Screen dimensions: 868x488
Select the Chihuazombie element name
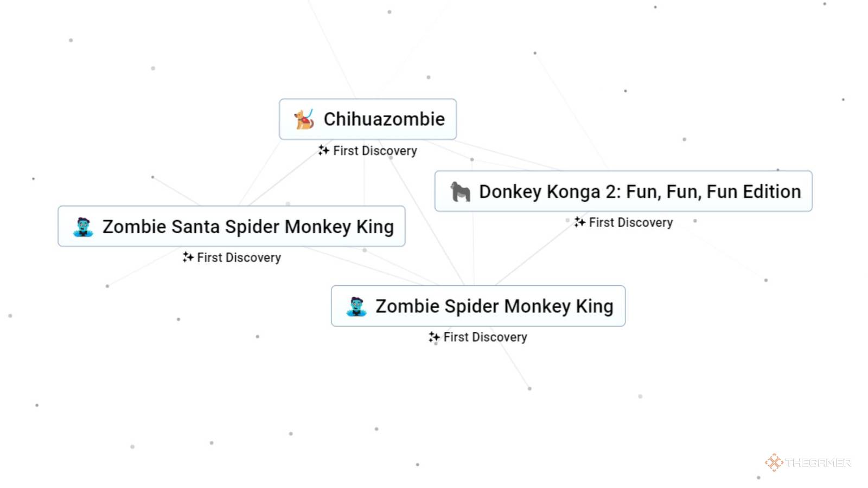(x=384, y=119)
